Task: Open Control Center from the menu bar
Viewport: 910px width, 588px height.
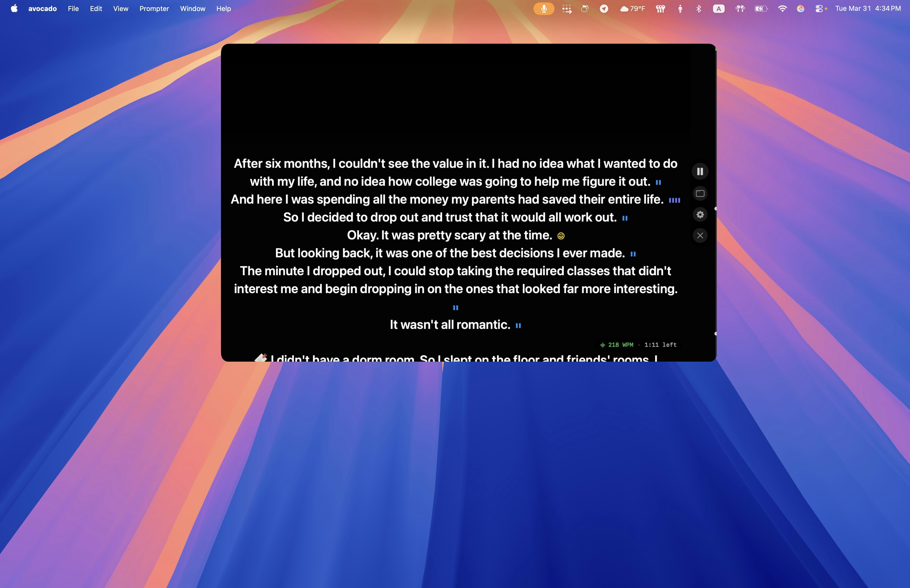Action: click(x=819, y=8)
